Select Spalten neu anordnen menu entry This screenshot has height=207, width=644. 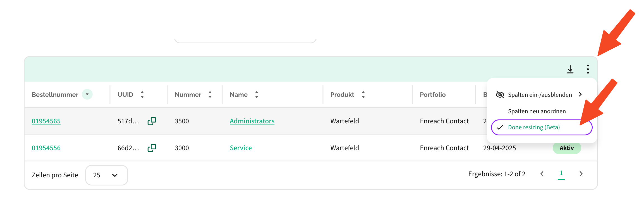coord(537,111)
